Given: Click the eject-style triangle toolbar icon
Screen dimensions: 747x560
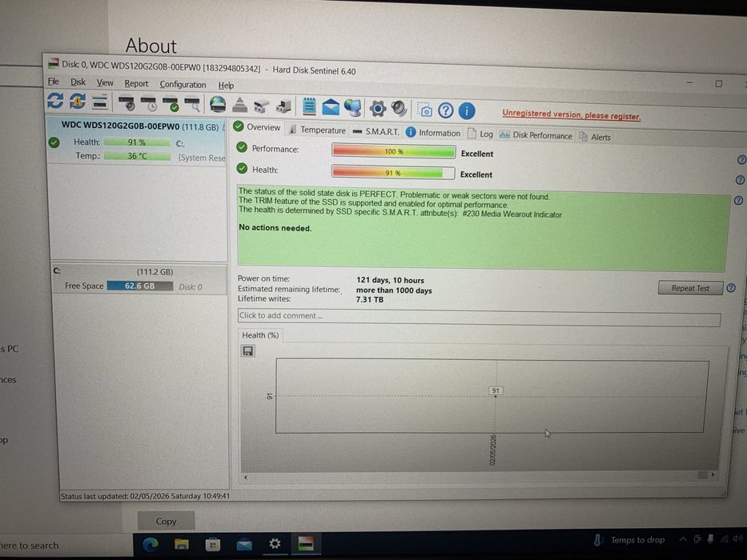Looking at the screenshot, I should [239, 106].
